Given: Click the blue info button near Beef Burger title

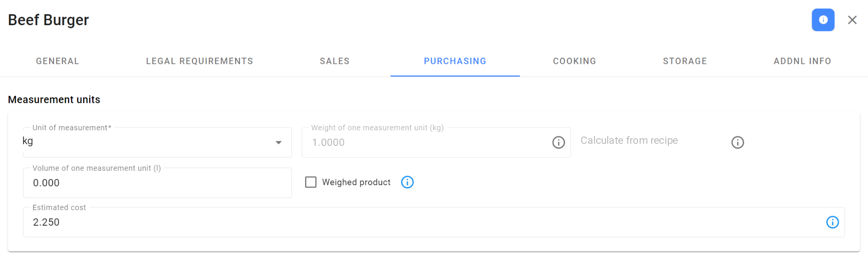Looking at the screenshot, I should 823,20.
